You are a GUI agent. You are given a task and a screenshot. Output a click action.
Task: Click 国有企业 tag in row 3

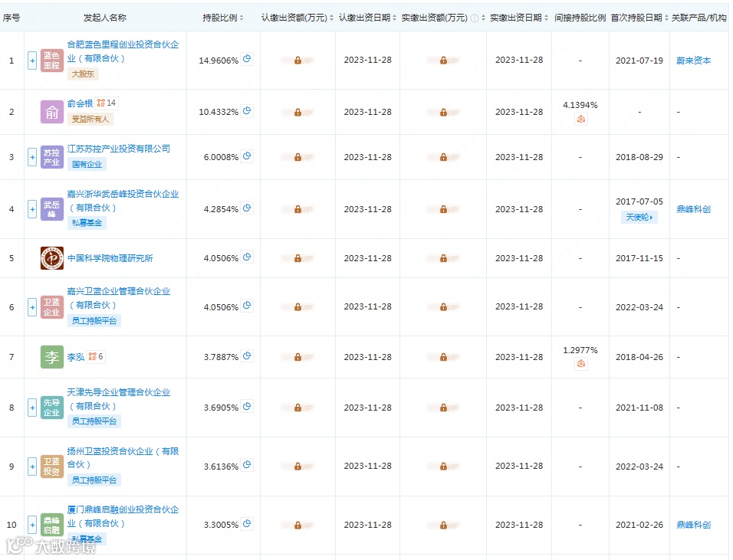87,165
